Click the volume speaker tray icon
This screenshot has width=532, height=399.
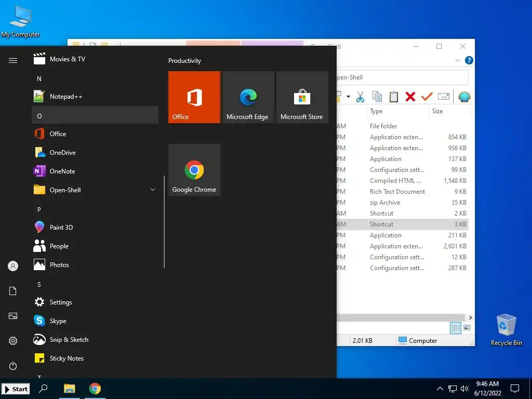click(464, 389)
